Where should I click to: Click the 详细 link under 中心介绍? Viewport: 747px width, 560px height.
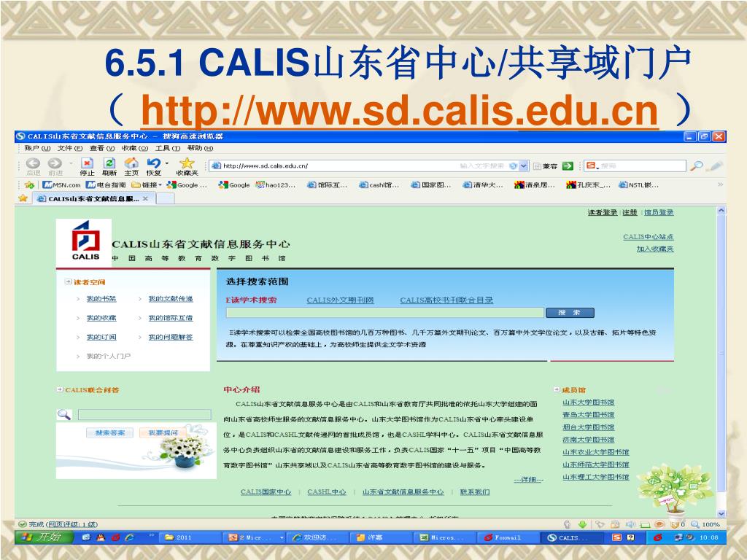528,480
